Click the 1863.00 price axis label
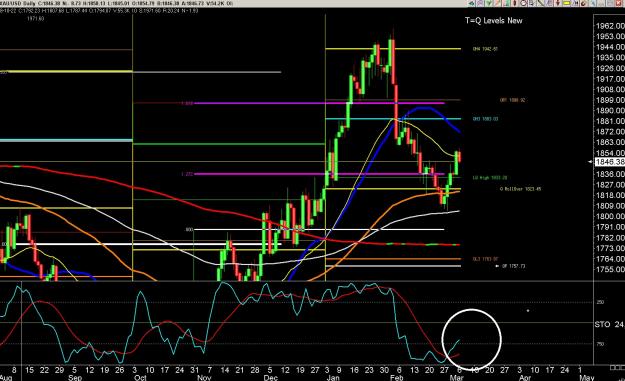This screenshot has height=381, width=625. (610, 142)
